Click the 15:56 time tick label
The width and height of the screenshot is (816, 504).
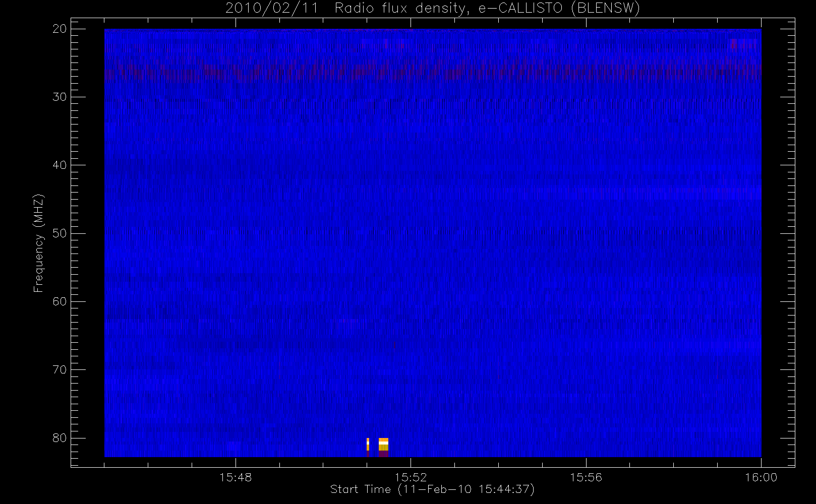click(x=586, y=477)
